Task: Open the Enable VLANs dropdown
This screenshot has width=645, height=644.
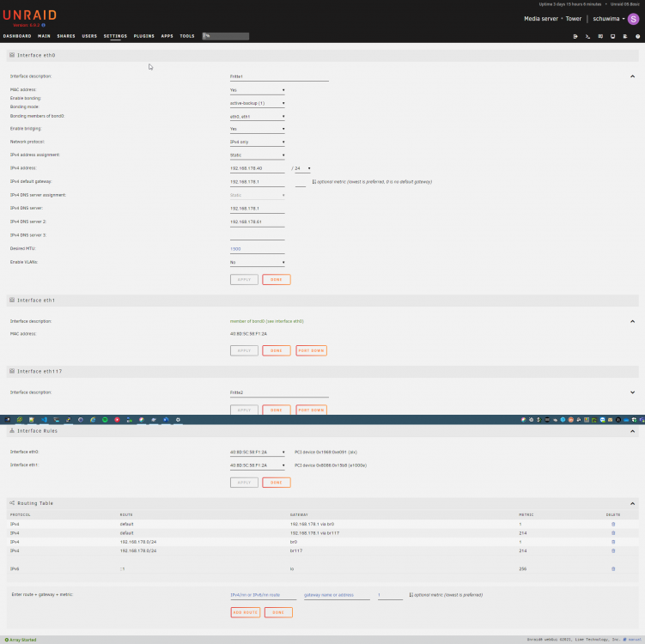Action: [x=257, y=262]
